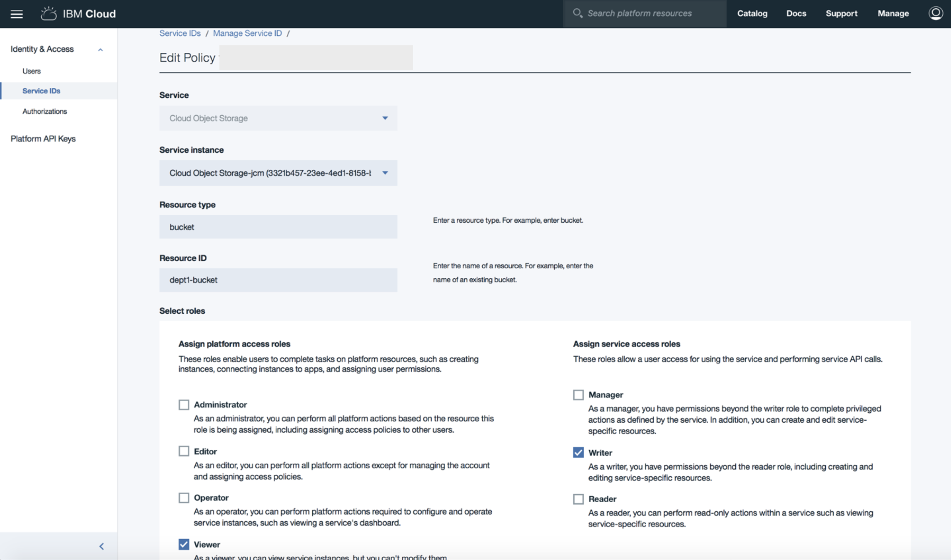
Task: Toggle the Writer service access role checkbox
Action: (578, 453)
